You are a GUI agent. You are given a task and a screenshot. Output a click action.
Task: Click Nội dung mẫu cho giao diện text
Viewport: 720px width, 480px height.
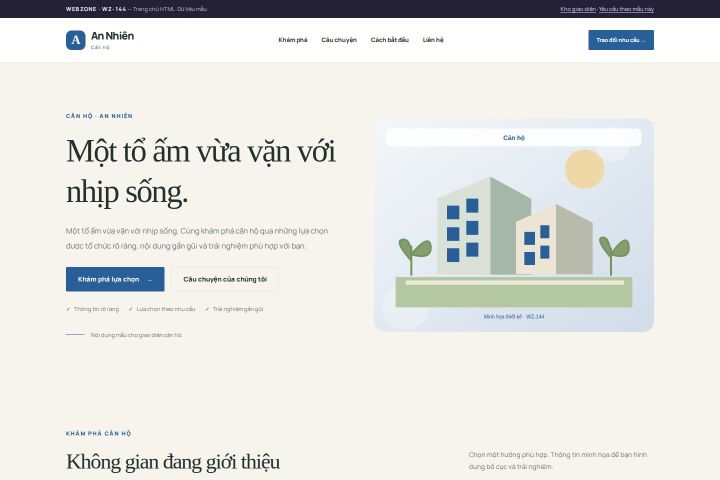[136, 335]
